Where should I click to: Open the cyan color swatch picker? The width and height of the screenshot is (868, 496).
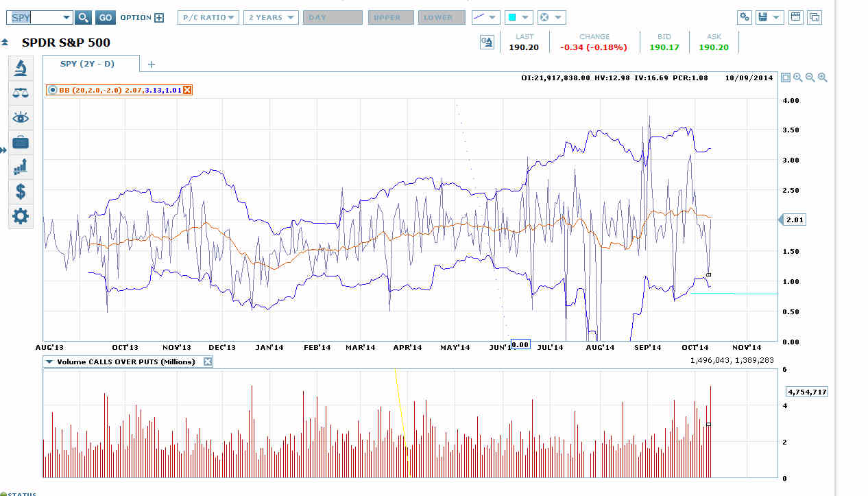(519, 17)
